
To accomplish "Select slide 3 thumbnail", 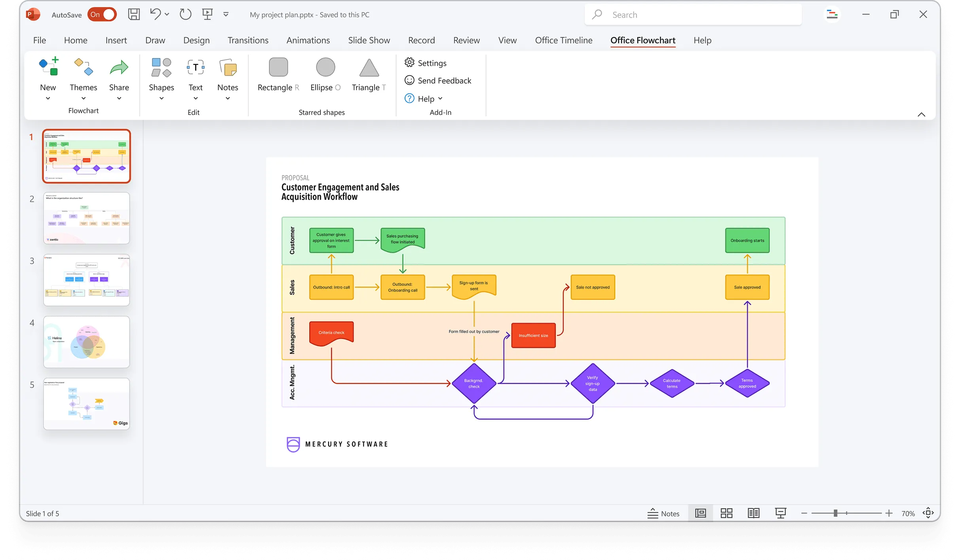I will tap(87, 280).
